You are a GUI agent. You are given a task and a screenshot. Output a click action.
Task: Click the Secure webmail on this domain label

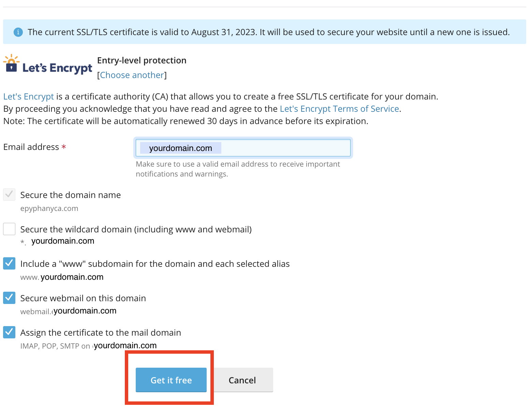pyautogui.click(x=83, y=298)
